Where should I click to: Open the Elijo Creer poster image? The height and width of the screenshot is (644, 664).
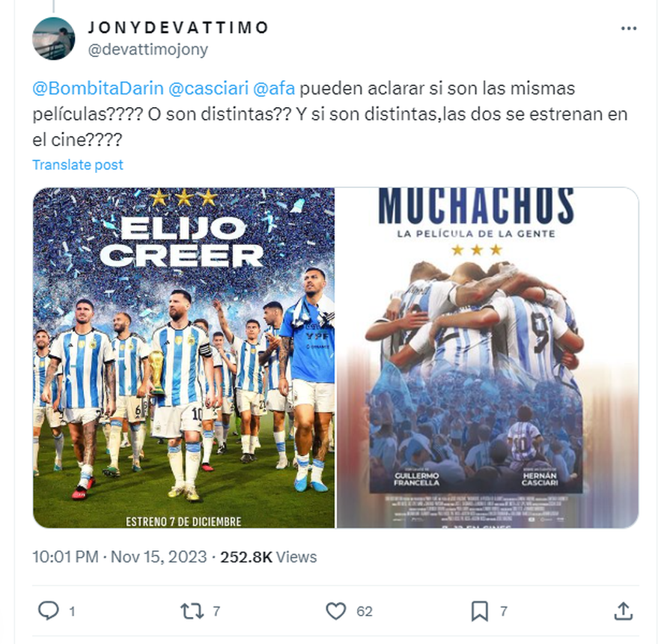pos(184,358)
